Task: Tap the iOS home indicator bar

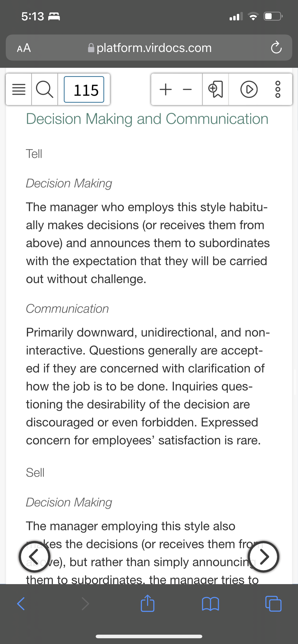Action: click(149, 636)
